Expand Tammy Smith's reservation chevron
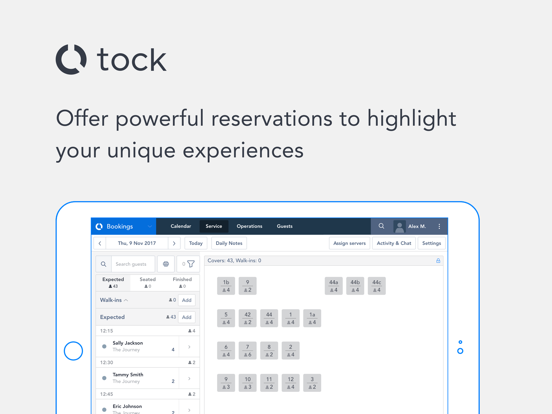 189,378
